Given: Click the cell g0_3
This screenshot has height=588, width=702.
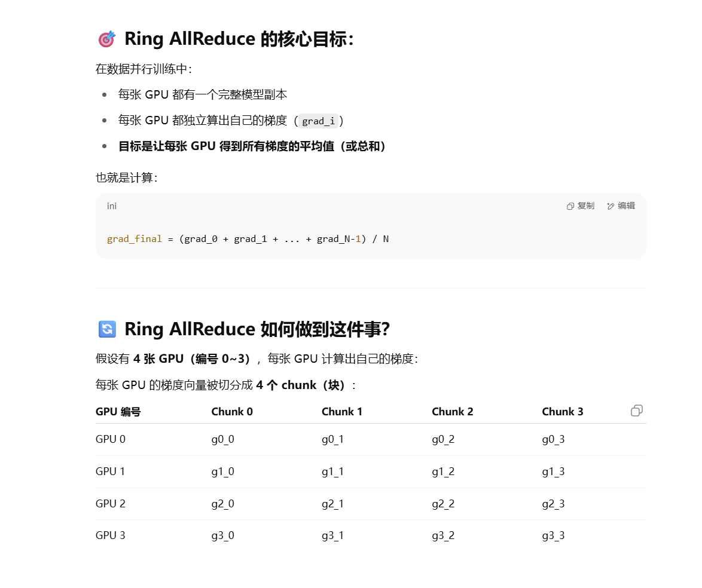Looking at the screenshot, I should pyautogui.click(x=553, y=439).
